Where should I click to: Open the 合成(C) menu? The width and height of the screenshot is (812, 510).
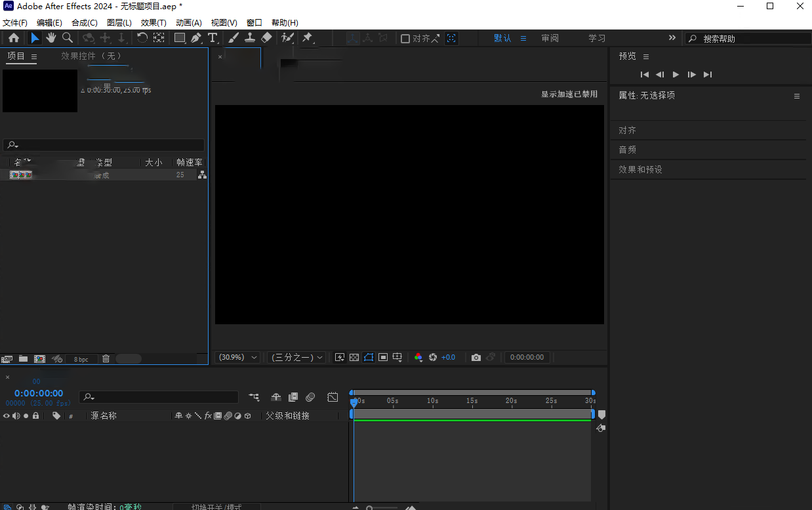(x=84, y=22)
